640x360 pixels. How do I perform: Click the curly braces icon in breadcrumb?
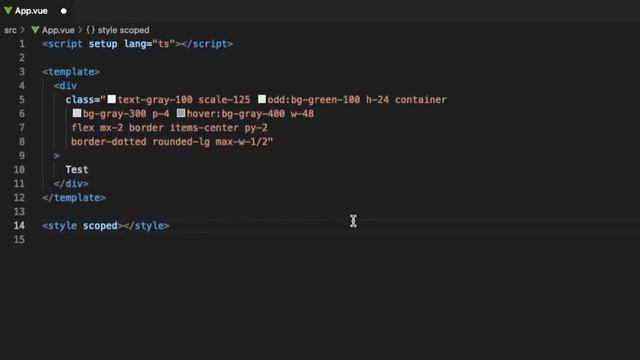pyautogui.click(x=90, y=30)
